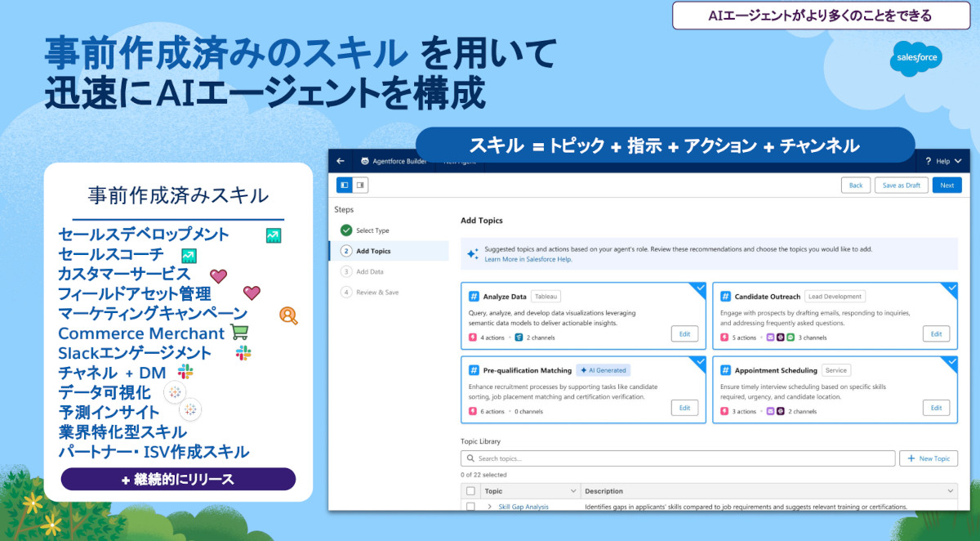Open the Skill Gap Analysis link
The width and height of the screenshot is (980, 541).
tap(523, 507)
